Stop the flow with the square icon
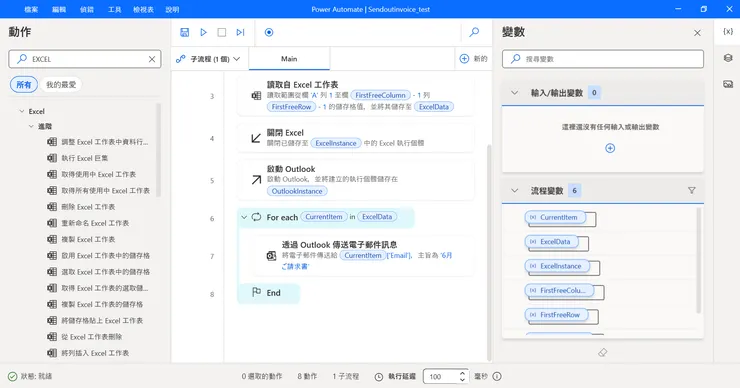 [222, 32]
